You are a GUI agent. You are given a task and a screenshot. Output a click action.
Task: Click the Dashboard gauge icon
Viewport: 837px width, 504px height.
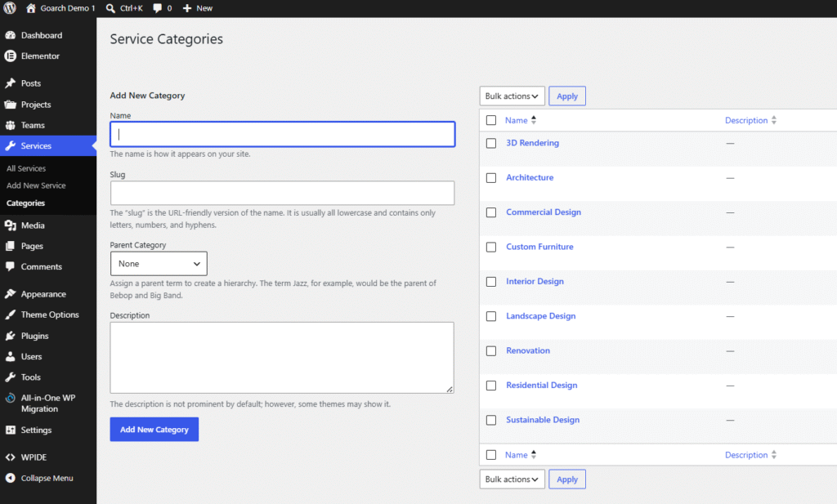point(10,35)
